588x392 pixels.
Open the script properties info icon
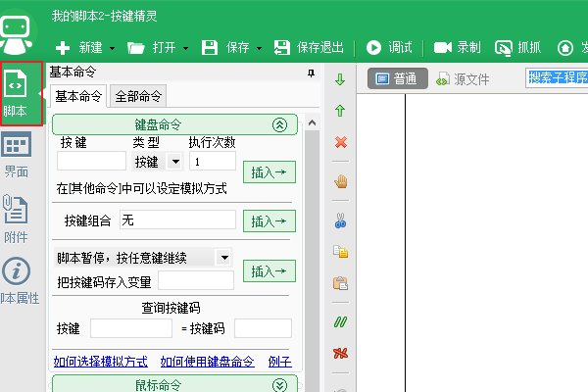(16, 270)
